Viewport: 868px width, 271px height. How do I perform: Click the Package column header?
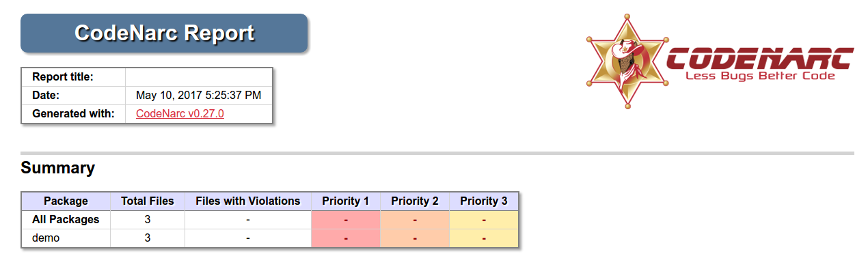point(66,201)
